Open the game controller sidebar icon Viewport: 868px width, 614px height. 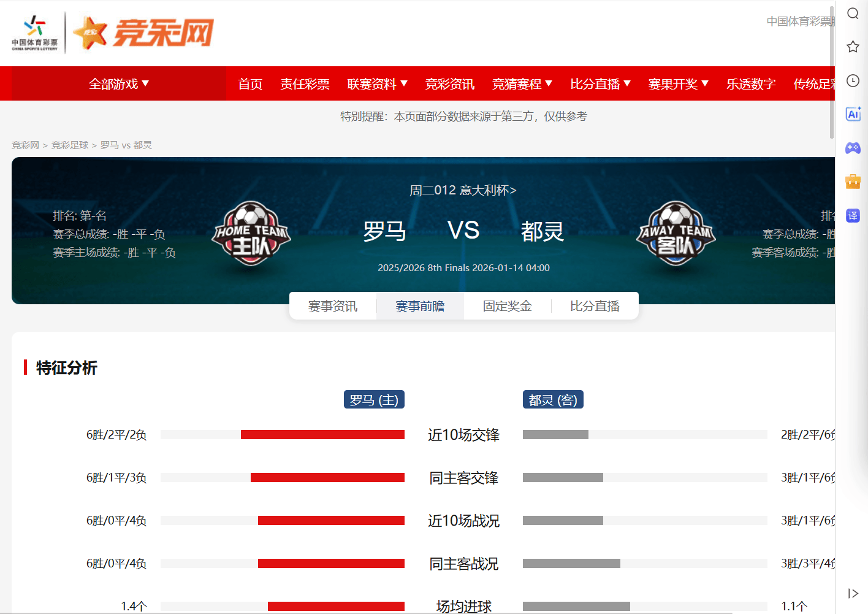853,148
